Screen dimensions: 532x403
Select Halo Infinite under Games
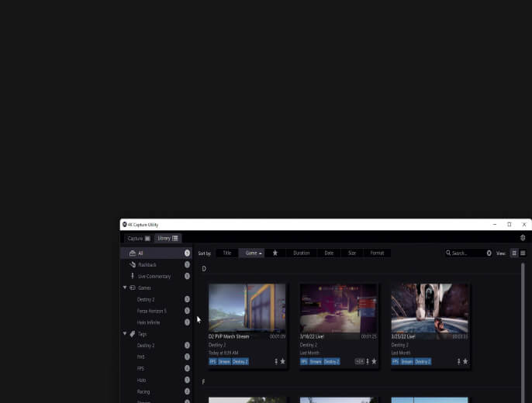[157, 322]
